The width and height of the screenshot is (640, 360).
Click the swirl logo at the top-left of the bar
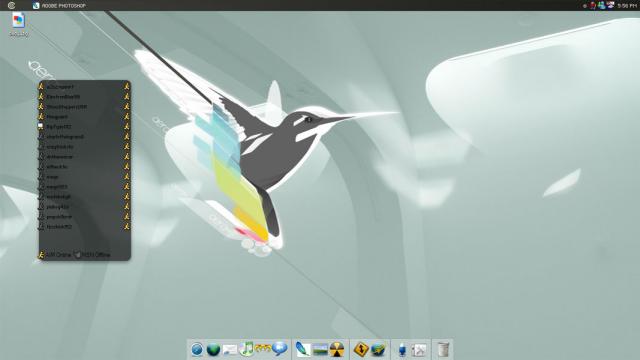click(11, 5)
